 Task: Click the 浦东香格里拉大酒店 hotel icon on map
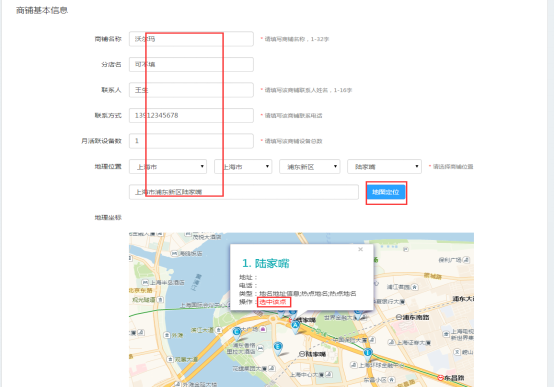[260, 348]
